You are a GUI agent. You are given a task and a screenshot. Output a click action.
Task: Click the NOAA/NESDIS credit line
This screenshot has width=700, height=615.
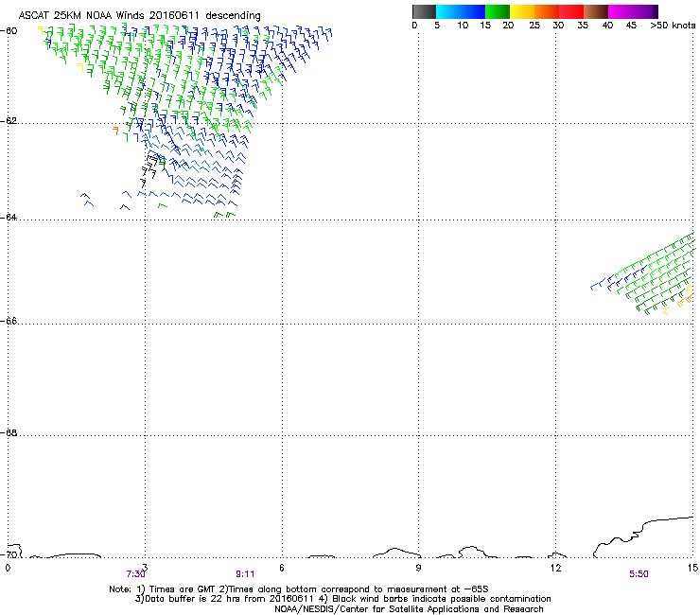[x=409, y=609]
